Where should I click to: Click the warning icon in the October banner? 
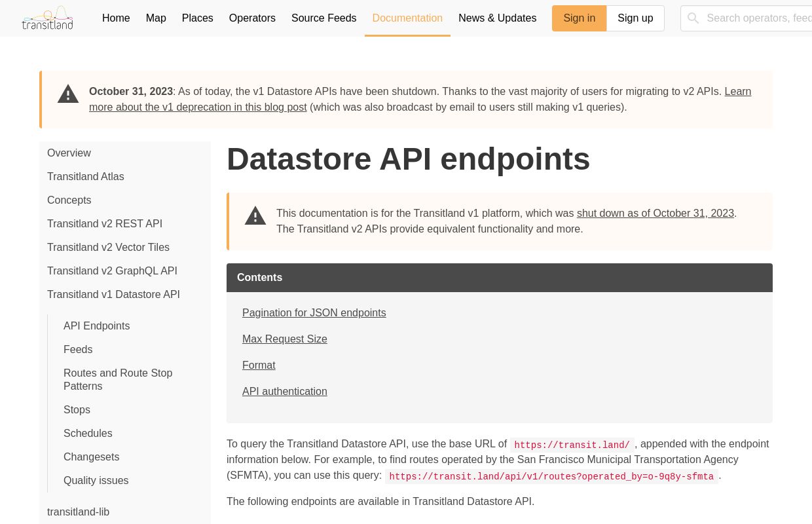[x=68, y=94]
